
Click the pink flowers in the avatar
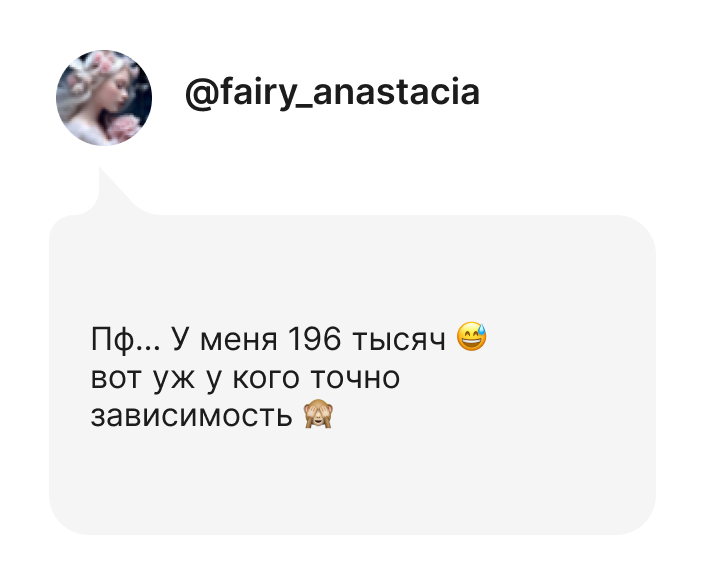click(123, 127)
